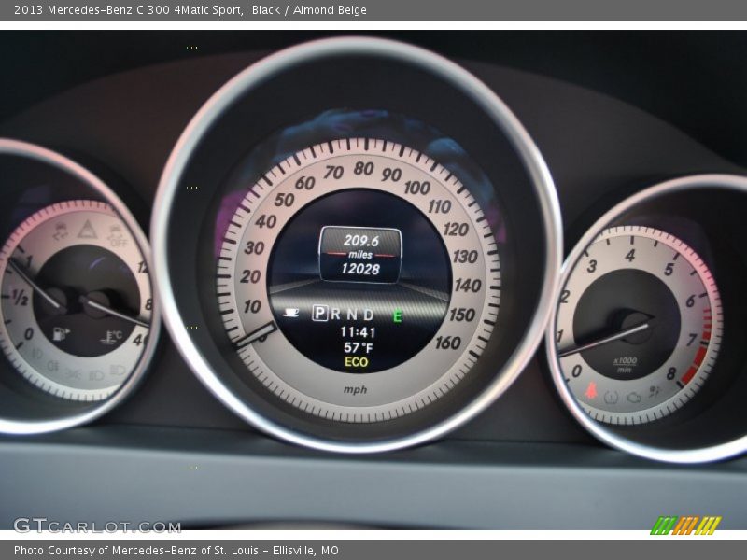Click the 120 mark on speedometer
The height and width of the screenshot is (560, 747).
[456, 230]
